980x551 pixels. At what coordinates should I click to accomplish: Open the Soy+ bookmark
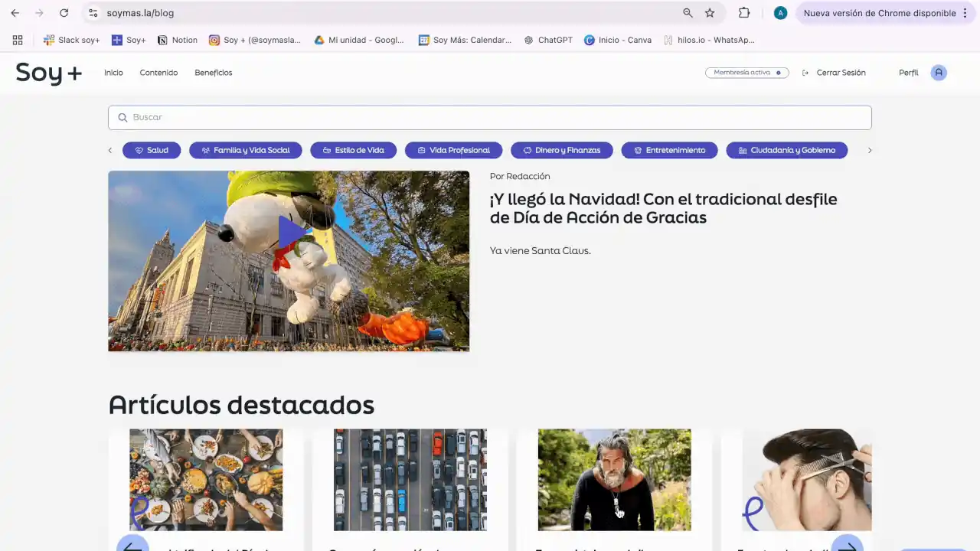pos(129,40)
